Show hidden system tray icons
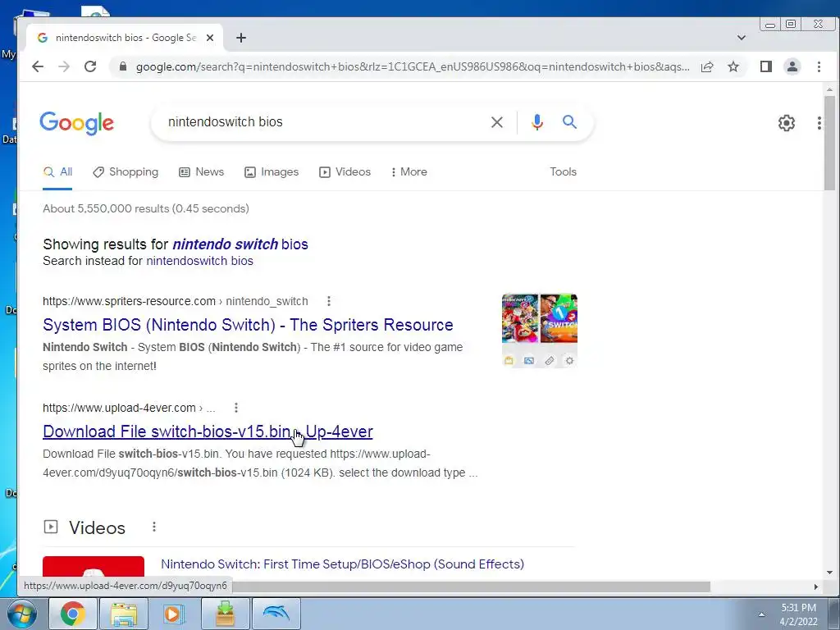840x630 pixels. pyautogui.click(x=761, y=614)
